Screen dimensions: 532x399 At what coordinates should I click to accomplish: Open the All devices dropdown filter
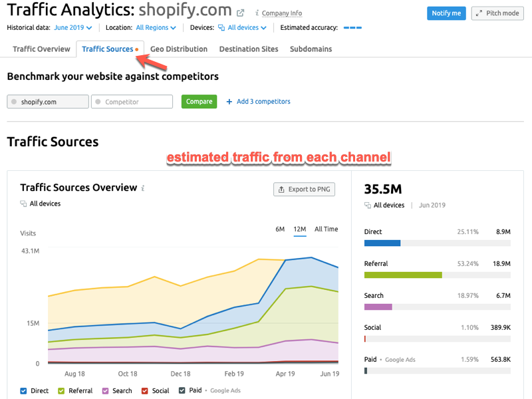pos(247,28)
